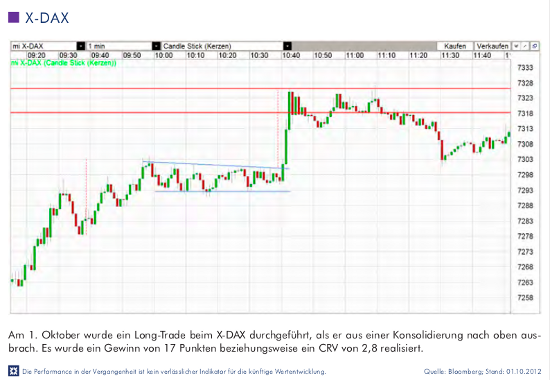
Task: Select the 1 min interval field
Action: coord(119,46)
